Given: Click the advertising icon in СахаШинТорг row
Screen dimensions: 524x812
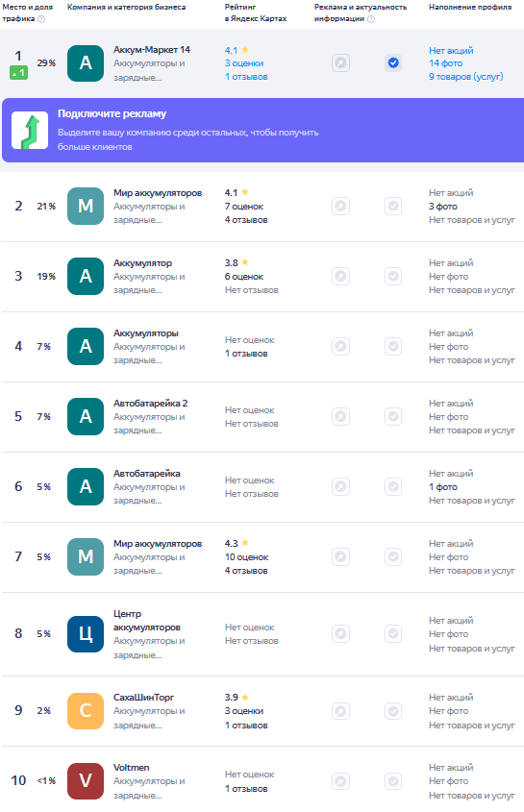Looking at the screenshot, I should (340, 710).
